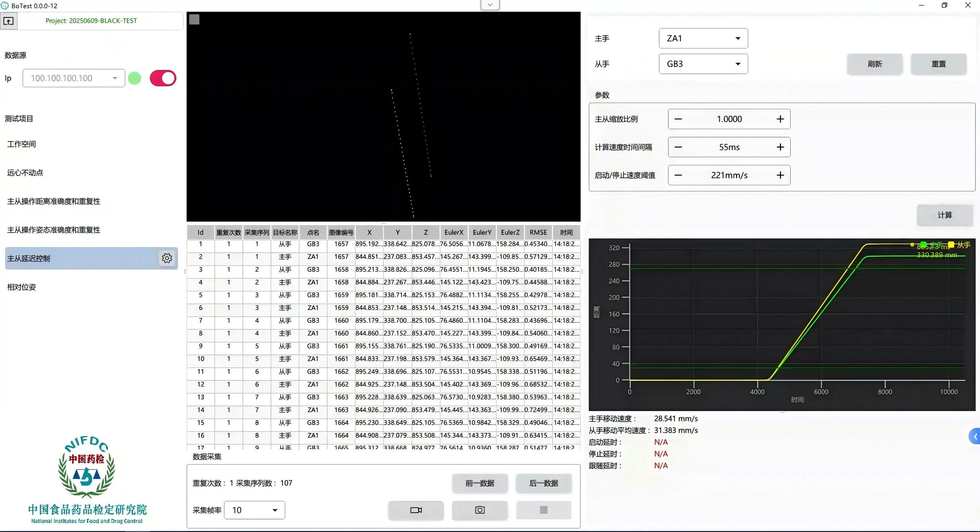Click the EulerX column header

(x=454, y=232)
